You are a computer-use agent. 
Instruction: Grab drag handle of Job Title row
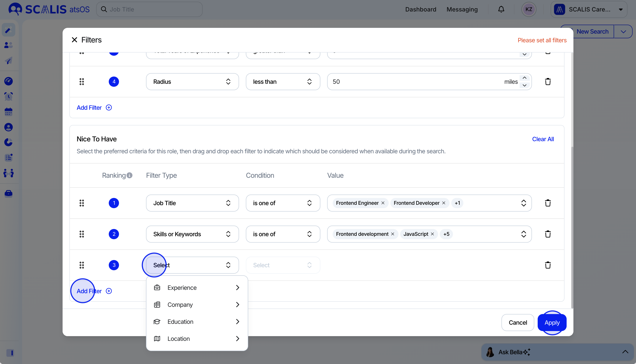coord(82,203)
